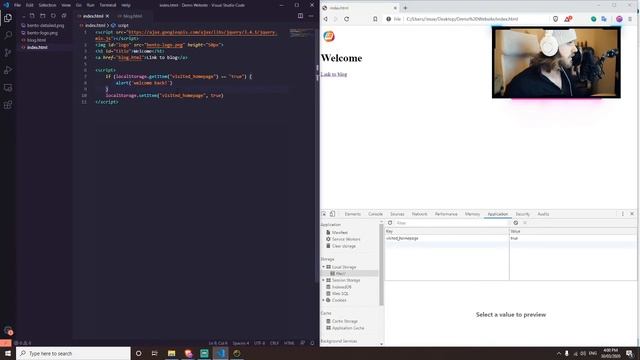Reload the browser page

(347, 19)
